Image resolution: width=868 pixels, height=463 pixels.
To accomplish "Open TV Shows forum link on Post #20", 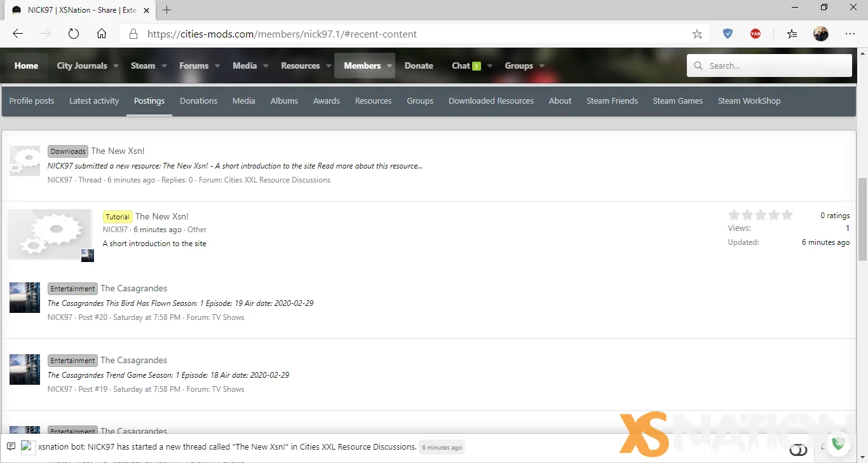I will tap(228, 317).
